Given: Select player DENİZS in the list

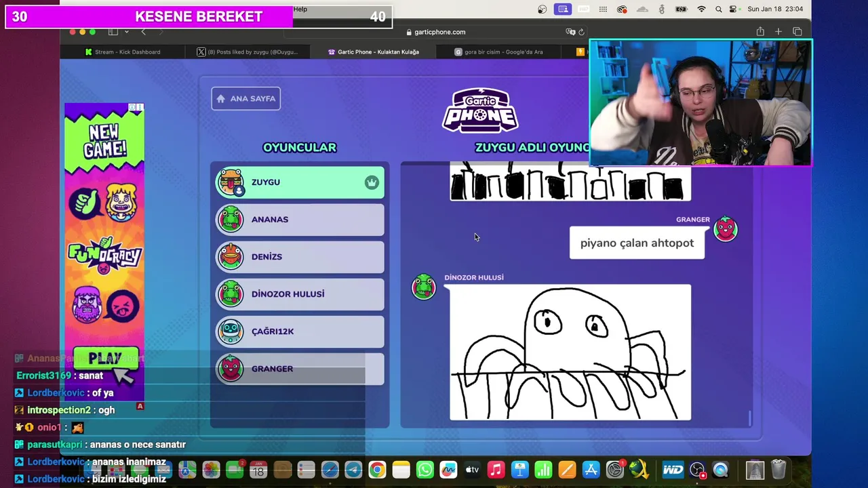Looking at the screenshot, I should (300, 257).
